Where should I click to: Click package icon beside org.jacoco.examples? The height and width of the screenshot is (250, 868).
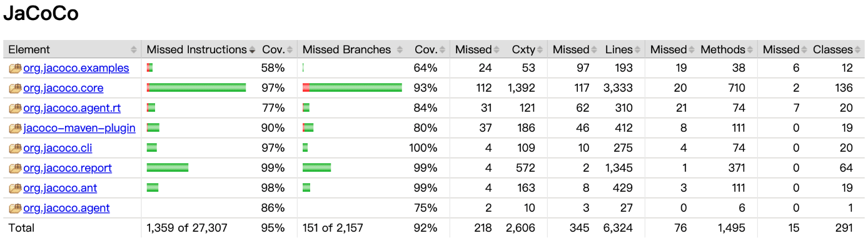pos(15,68)
